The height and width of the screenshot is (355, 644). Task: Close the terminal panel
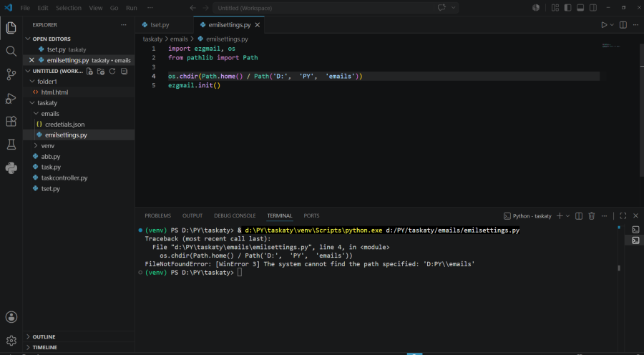(636, 215)
